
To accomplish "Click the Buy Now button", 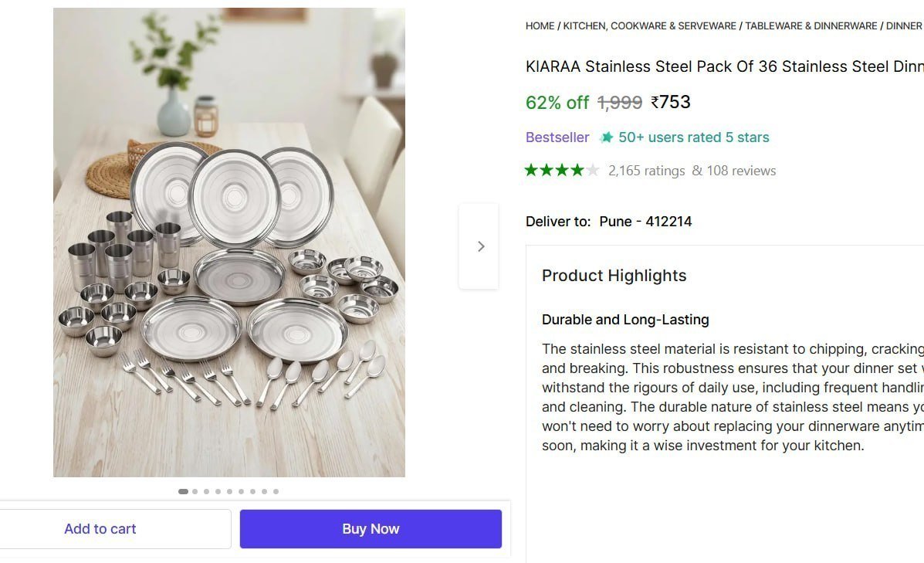I will click(370, 528).
